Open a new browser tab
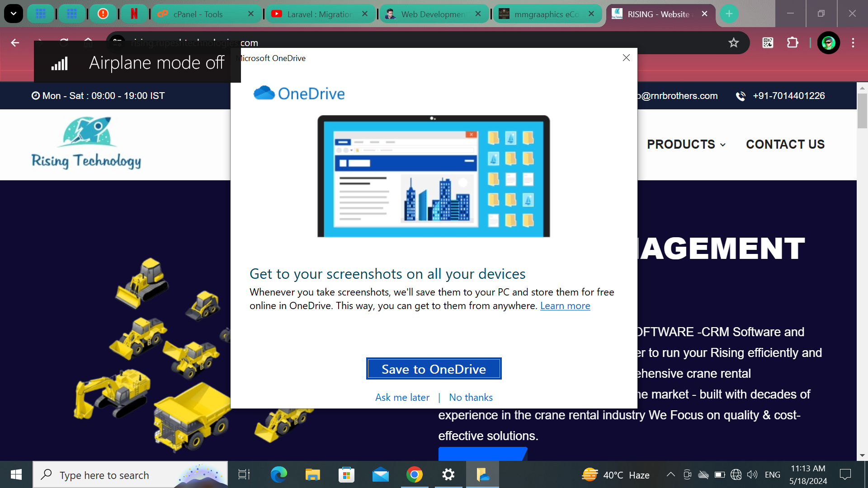The width and height of the screenshot is (868, 488). (729, 14)
